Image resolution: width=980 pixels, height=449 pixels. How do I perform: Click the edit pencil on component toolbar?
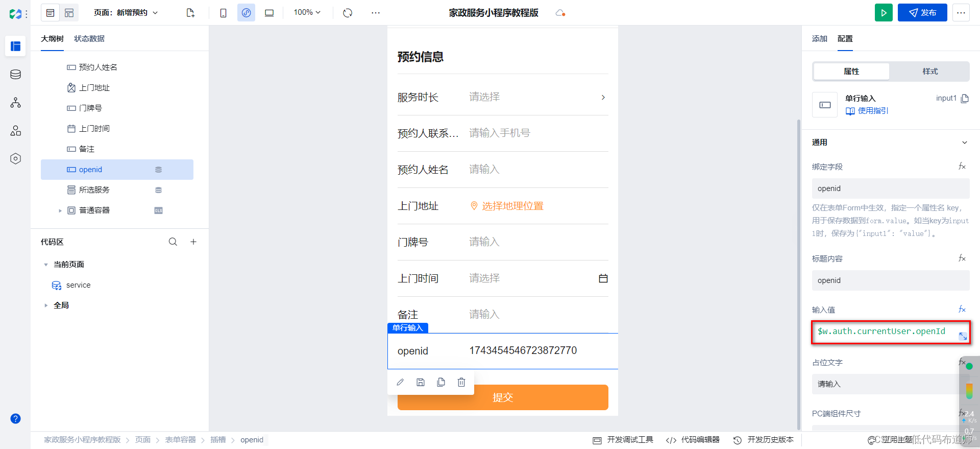click(400, 382)
